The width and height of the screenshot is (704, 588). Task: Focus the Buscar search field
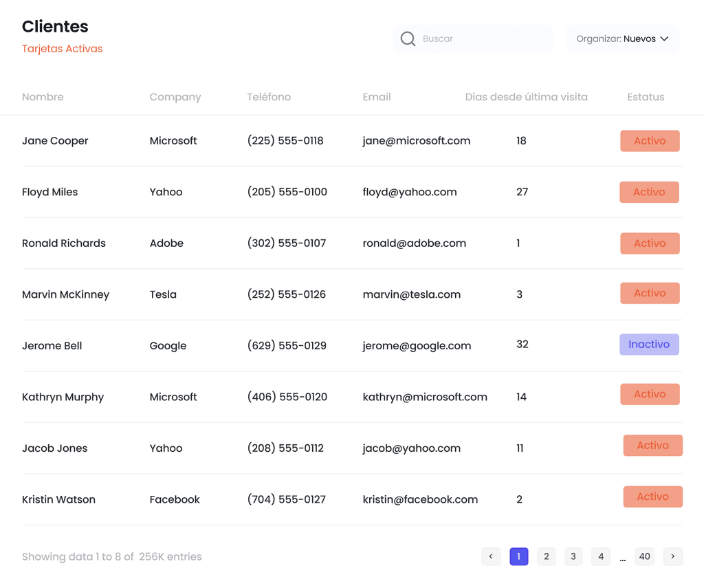coord(473,39)
